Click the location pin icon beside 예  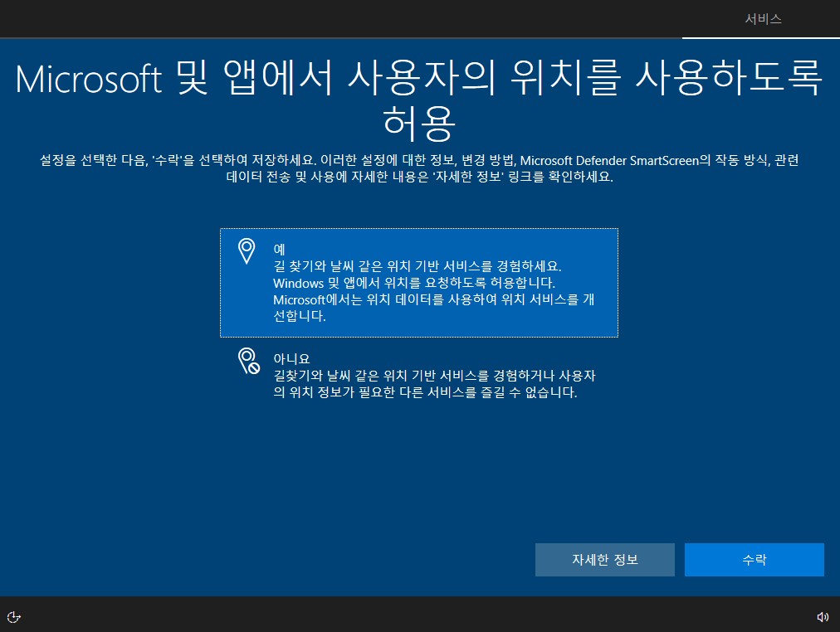click(247, 250)
